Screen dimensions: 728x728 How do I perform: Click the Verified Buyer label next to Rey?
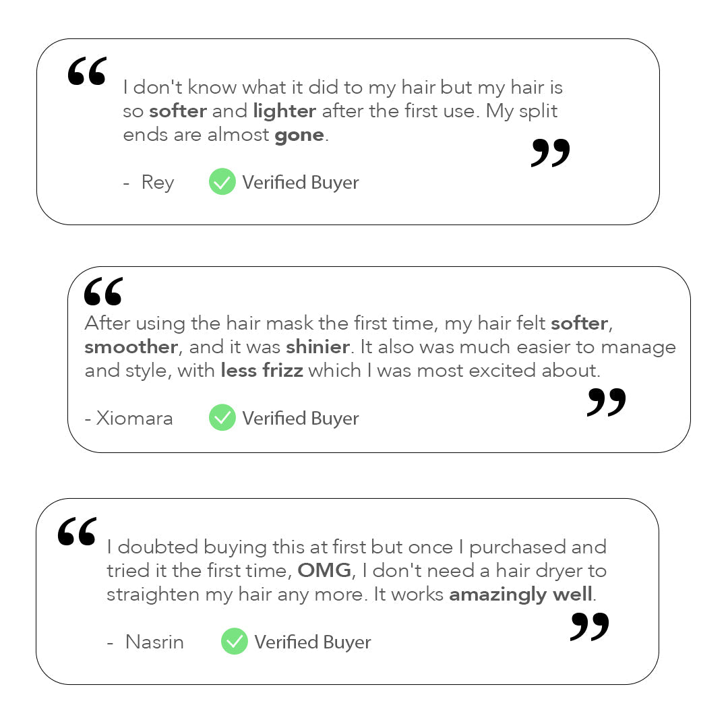[301, 182]
